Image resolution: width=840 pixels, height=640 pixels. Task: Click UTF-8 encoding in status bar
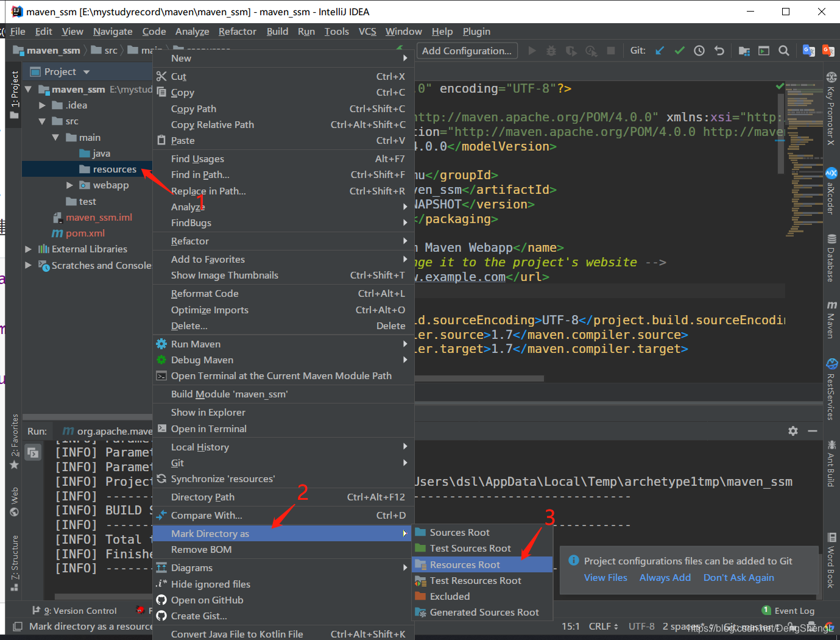pyautogui.click(x=641, y=627)
